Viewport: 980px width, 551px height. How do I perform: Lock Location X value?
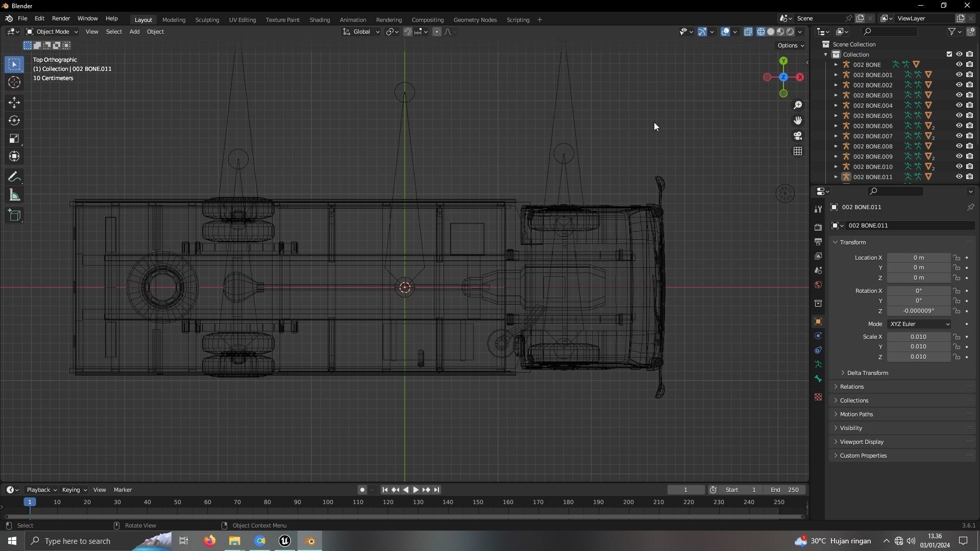click(x=957, y=258)
